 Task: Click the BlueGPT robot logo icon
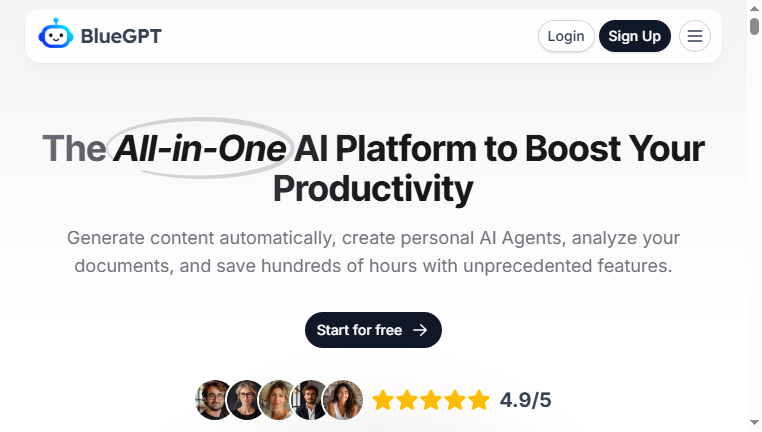click(56, 34)
